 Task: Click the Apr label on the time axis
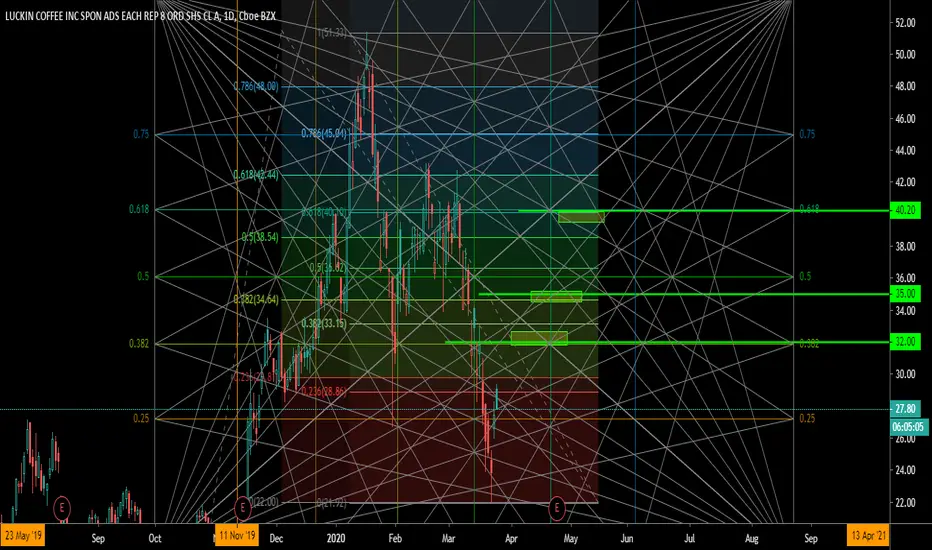511,539
